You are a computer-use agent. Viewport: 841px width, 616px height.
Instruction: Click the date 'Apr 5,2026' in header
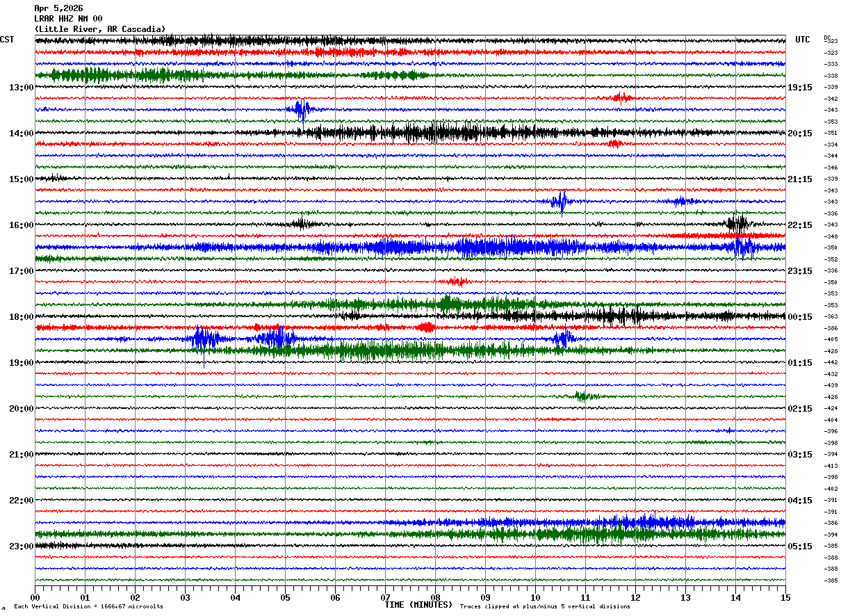point(58,8)
